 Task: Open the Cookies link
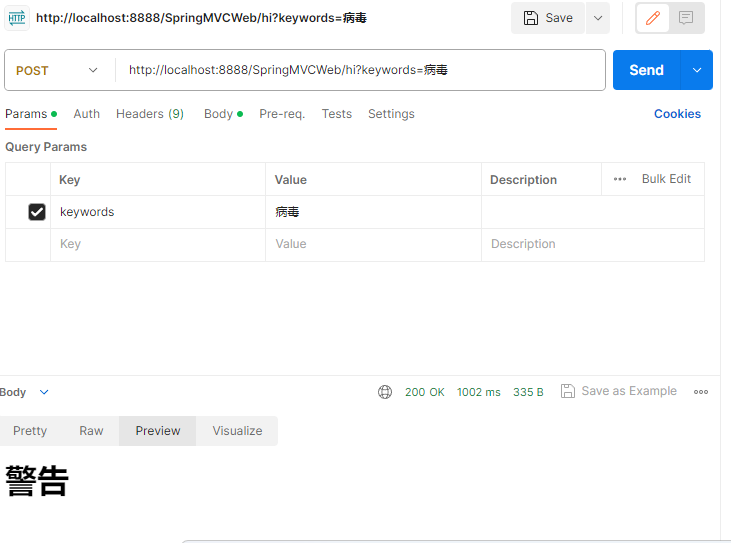[x=677, y=114]
